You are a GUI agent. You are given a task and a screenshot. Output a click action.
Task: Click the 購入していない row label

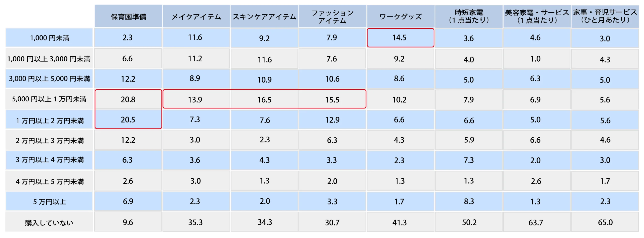(49, 222)
